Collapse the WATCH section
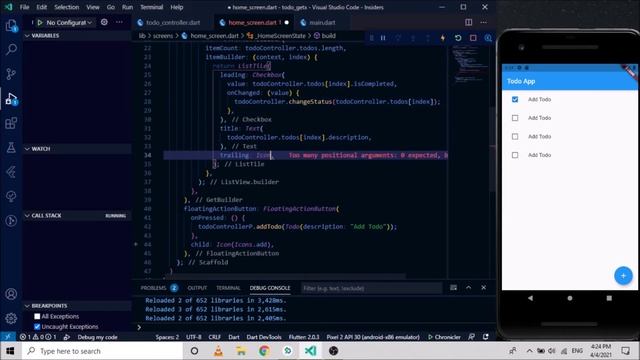This screenshot has height=360, width=640. (x=77, y=149)
